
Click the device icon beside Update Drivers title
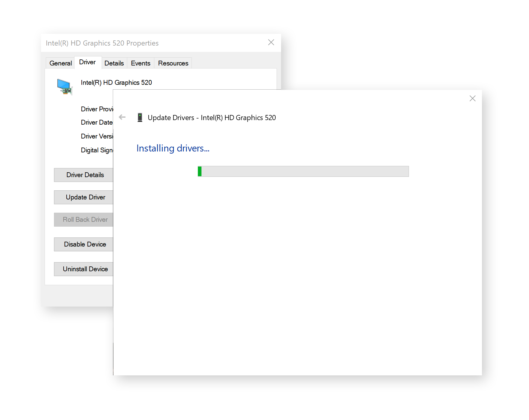pyautogui.click(x=140, y=117)
